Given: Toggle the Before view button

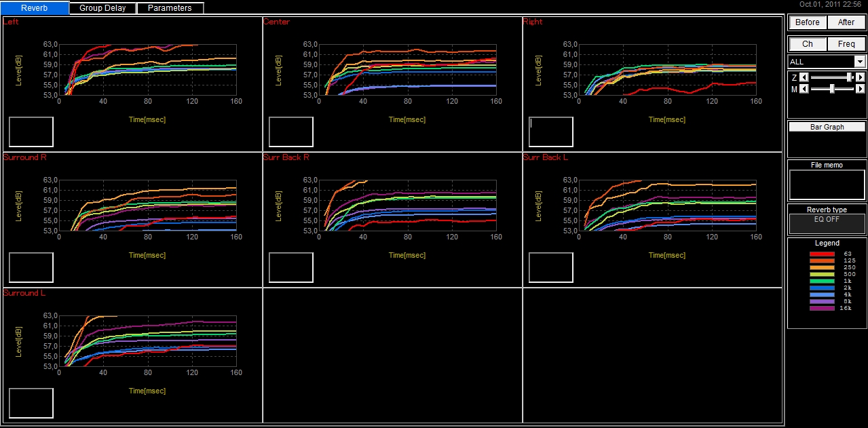Looking at the screenshot, I should point(807,22).
